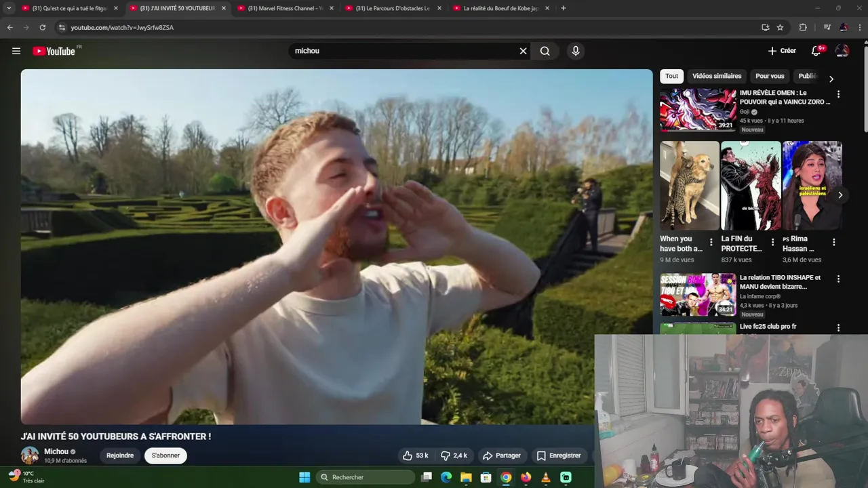The height and width of the screenshot is (488, 868).
Task: Click the YouTube search input field
Action: coord(403,51)
